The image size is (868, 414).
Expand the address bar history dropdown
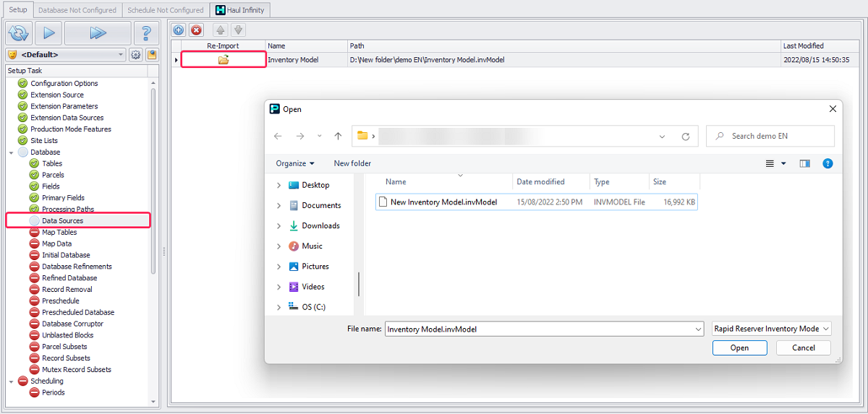pos(663,136)
